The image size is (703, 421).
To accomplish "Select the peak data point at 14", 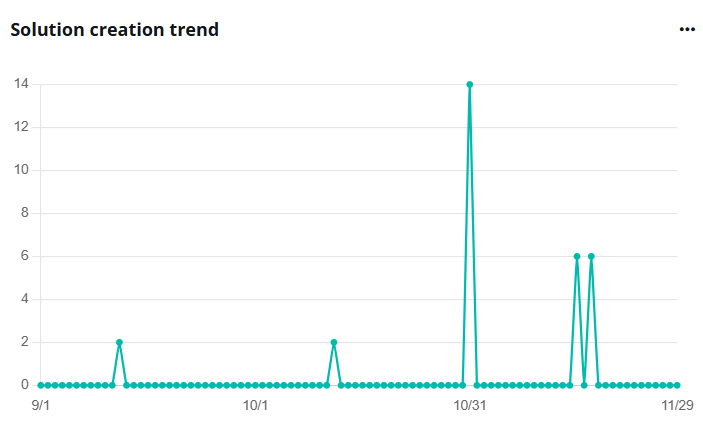I will click(469, 84).
